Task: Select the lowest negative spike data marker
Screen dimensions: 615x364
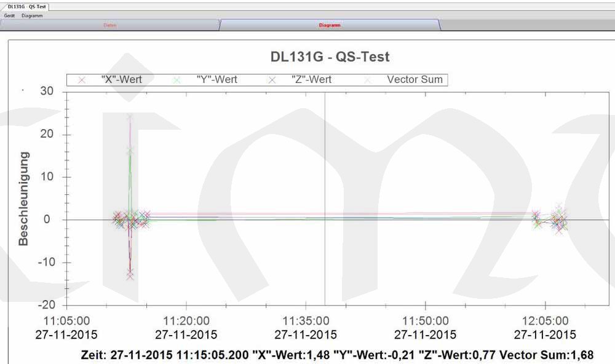Action: tap(130, 276)
